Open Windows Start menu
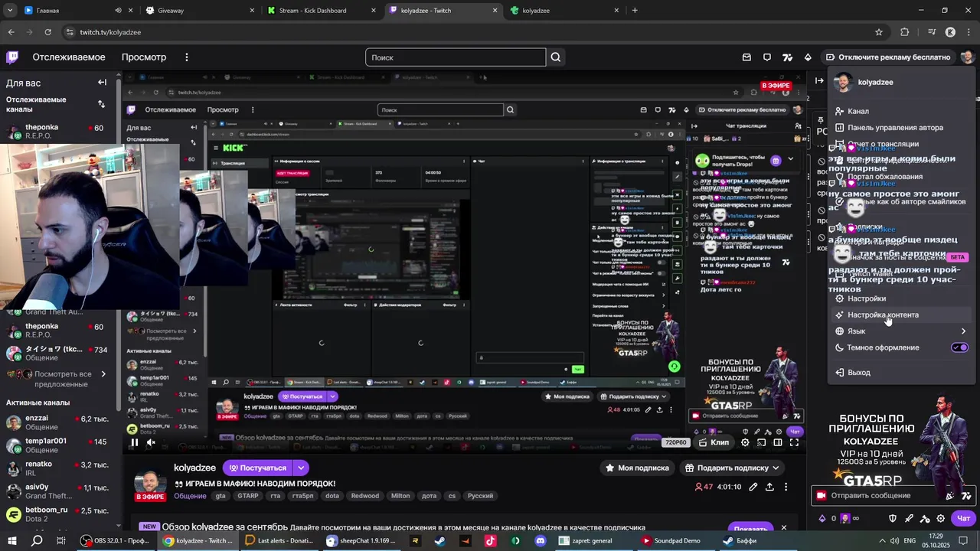This screenshot has width=980, height=551. point(12,541)
